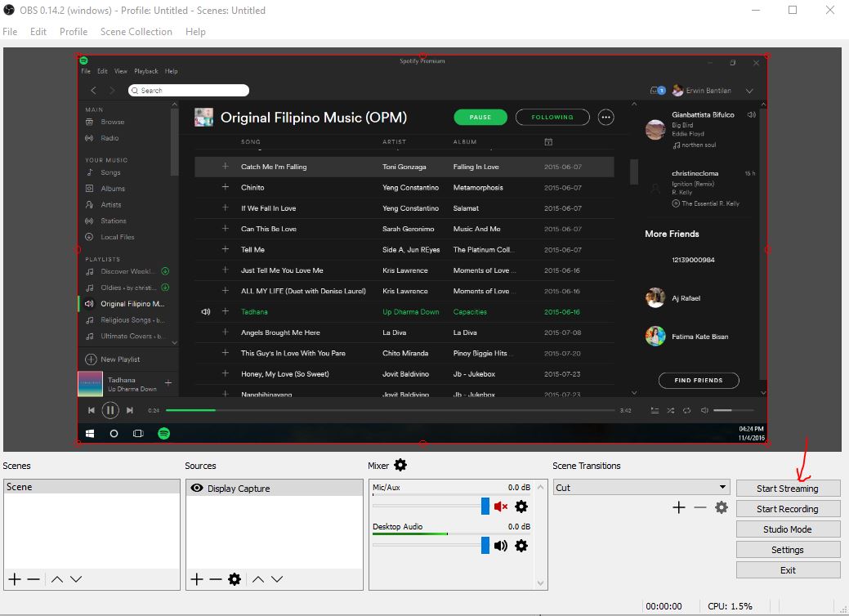
Task: Toggle shuffle in Spotify player
Action: pyautogui.click(x=671, y=410)
